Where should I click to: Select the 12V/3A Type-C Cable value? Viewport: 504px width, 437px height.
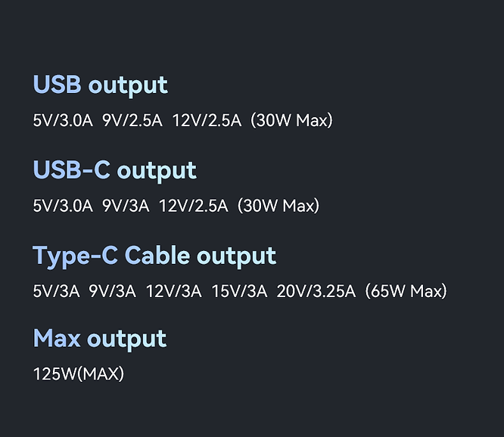[x=173, y=291]
